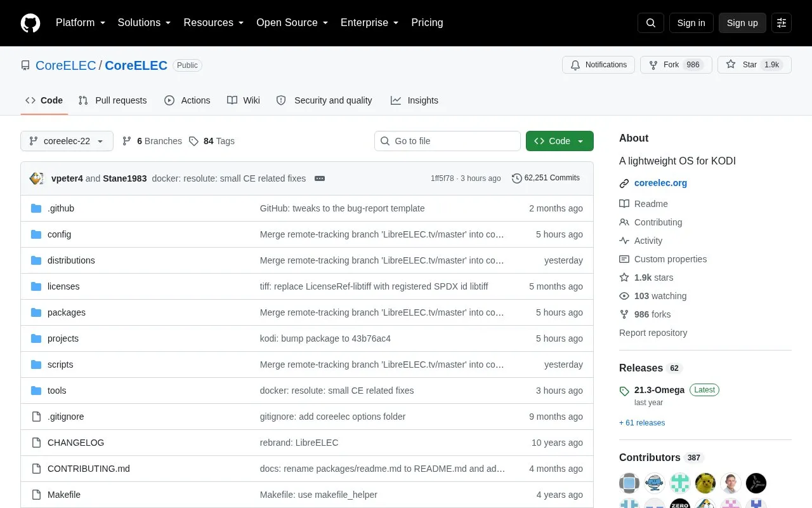Expand the Resources menu
The image size is (812, 508).
click(214, 23)
